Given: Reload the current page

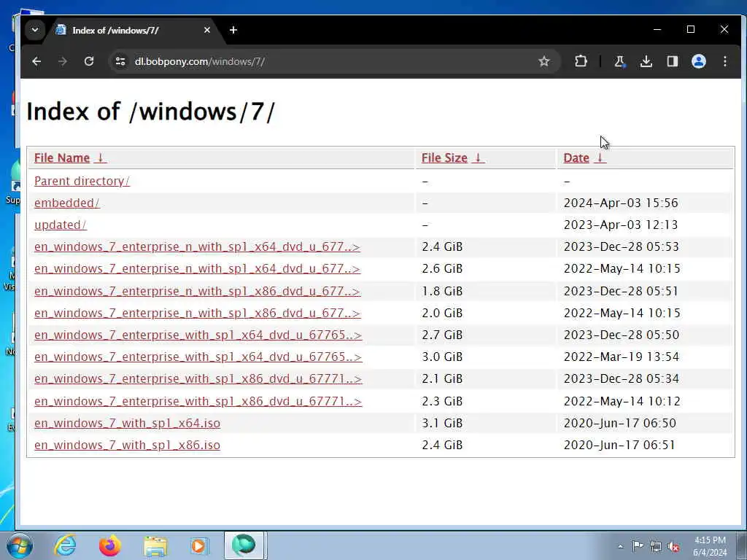Looking at the screenshot, I should [88, 61].
